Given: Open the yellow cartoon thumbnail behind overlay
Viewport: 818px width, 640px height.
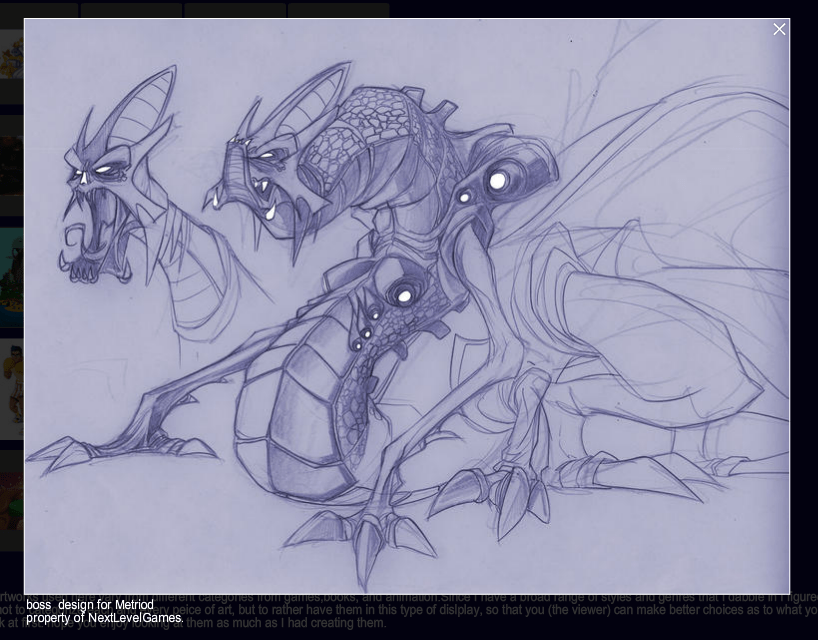Looking at the screenshot, I should pos(11,60).
